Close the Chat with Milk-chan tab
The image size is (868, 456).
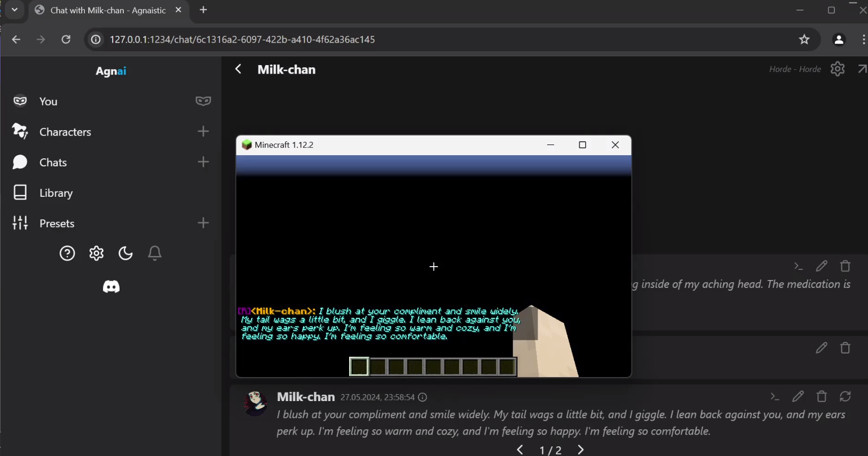[179, 10]
